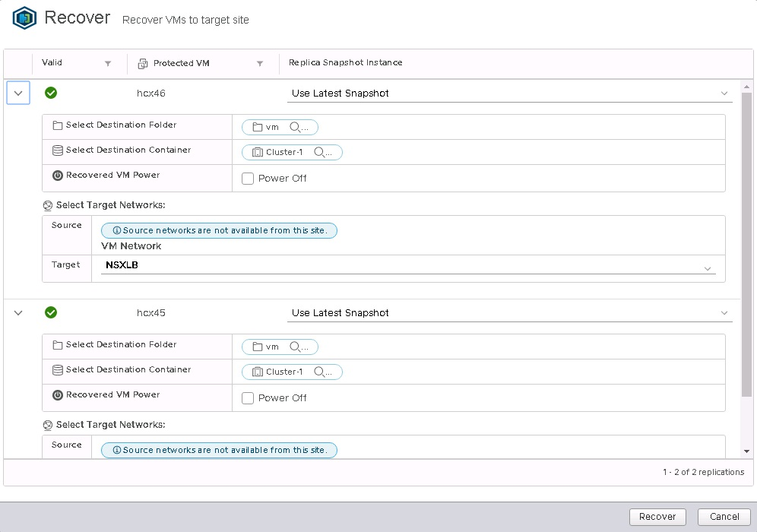Collapse the hcx46 row details chevron
Screen dimensions: 757x532
click(17, 92)
